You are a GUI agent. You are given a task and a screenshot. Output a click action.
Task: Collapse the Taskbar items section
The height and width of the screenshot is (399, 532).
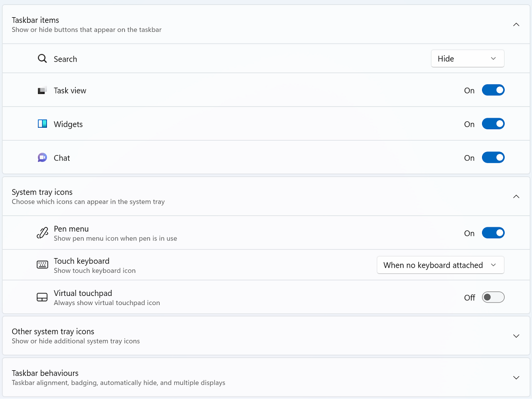(516, 24)
